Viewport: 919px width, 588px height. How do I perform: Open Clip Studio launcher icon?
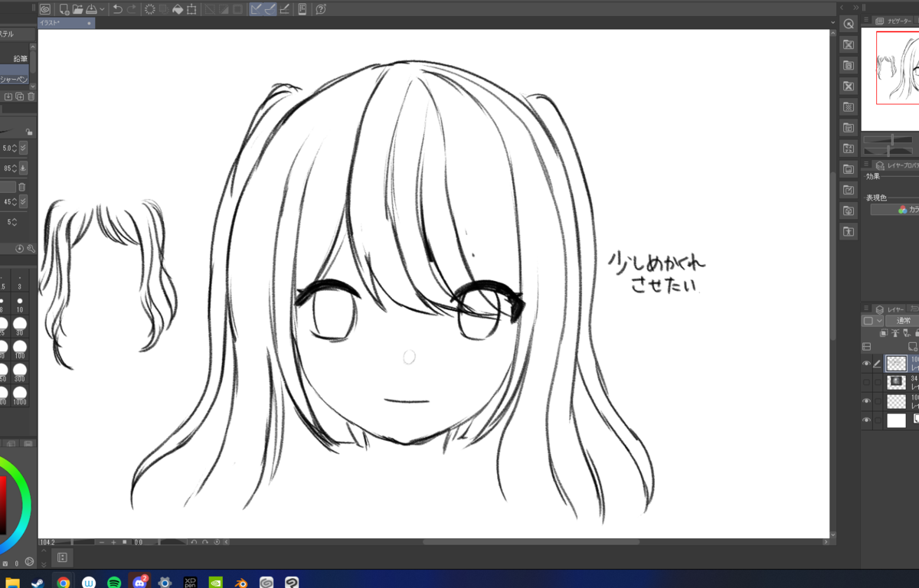tap(45, 9)
